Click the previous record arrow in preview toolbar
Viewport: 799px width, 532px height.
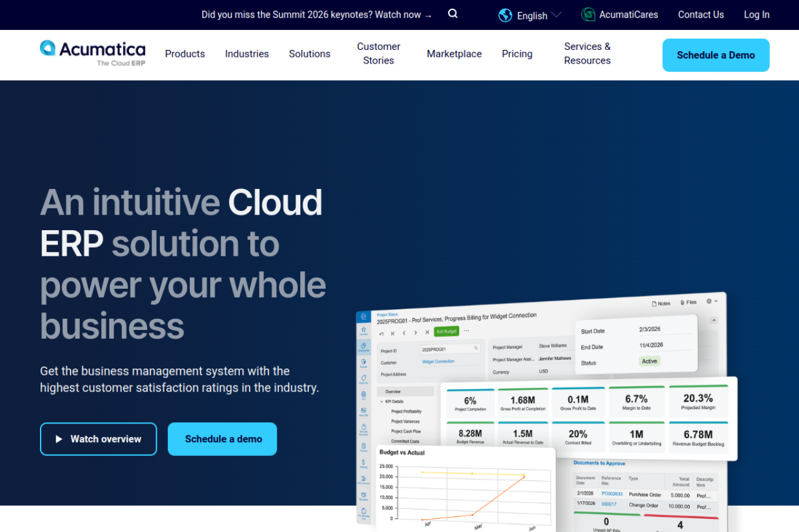[404, 333]
